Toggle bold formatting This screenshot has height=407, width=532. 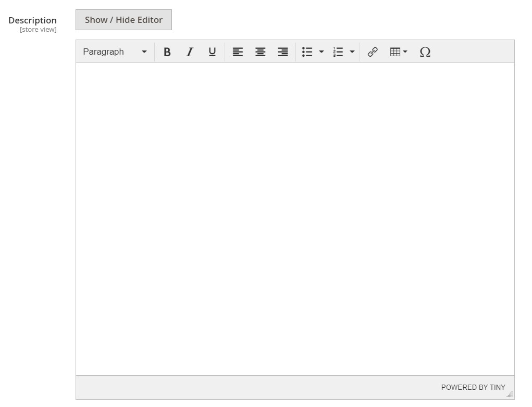(x=167, y=52)
